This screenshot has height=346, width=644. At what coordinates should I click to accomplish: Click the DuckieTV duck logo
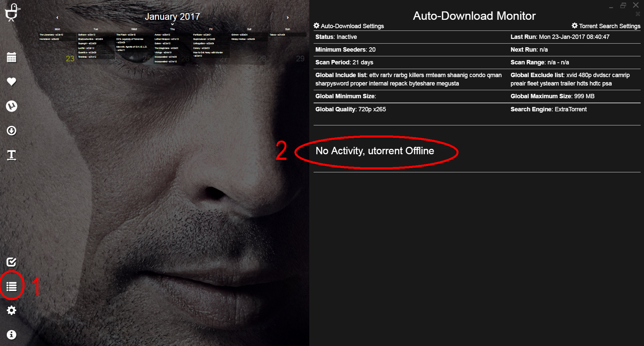[12, 12]
